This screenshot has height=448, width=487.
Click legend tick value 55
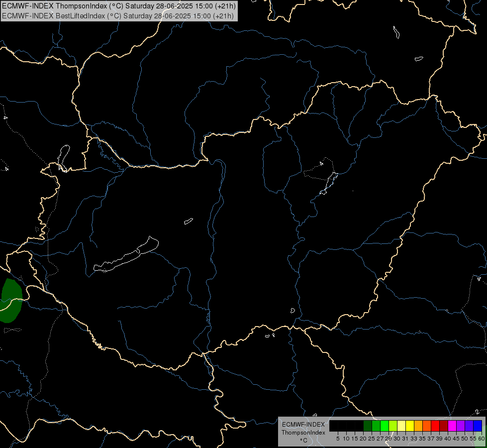pos(473,439)
